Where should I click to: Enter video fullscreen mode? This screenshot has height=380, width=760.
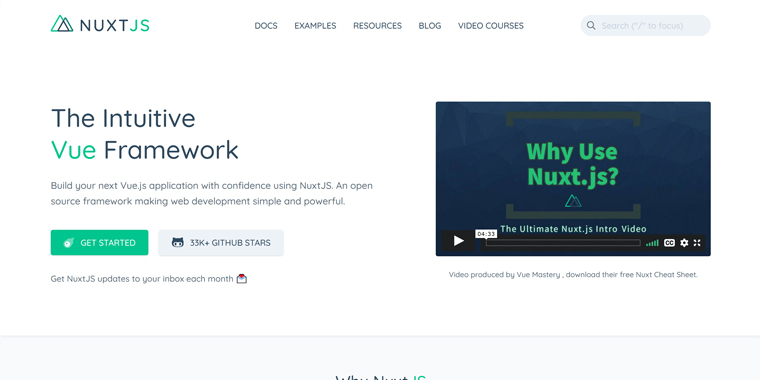click(x=697, y=243)
